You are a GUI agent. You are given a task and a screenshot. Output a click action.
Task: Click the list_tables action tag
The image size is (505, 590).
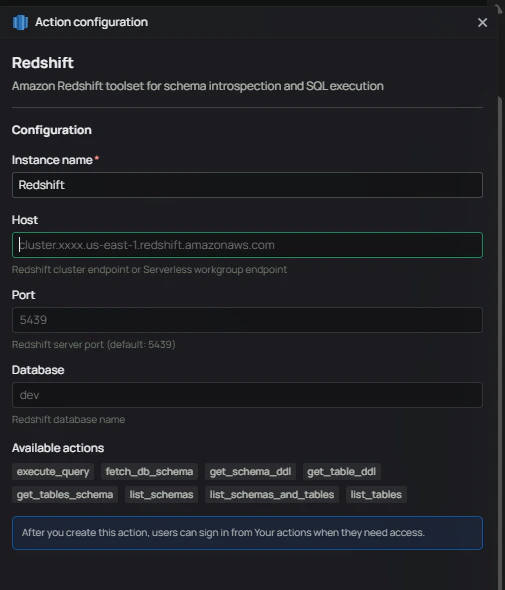(376, 494)
